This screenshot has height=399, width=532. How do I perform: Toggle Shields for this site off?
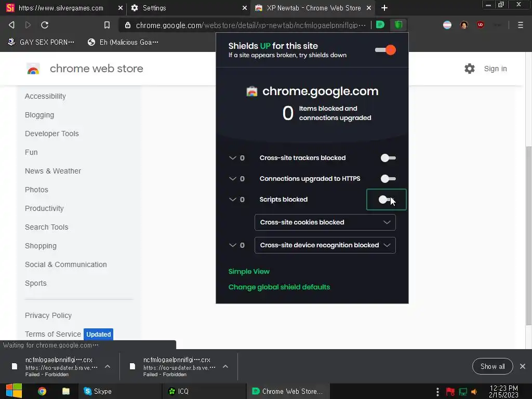click(385, 50)
